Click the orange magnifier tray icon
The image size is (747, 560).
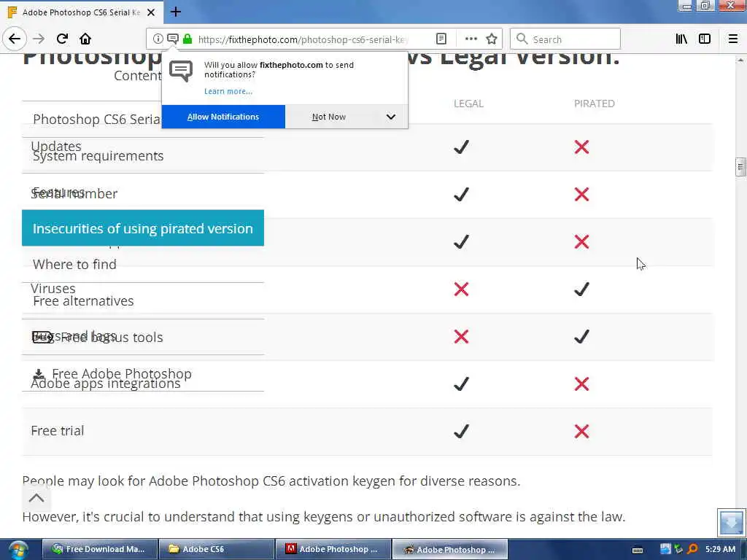(693, 550)
